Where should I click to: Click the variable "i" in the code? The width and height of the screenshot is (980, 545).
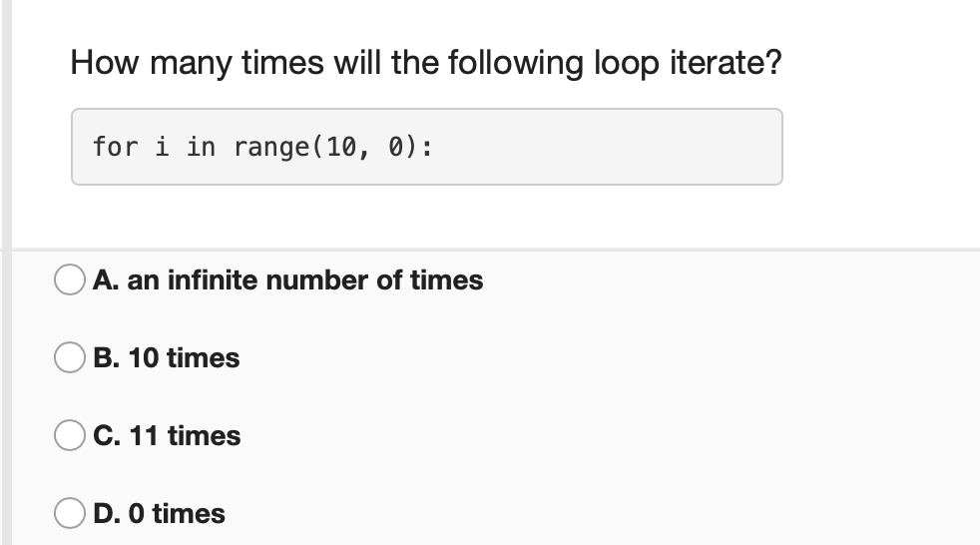[162, 147]
